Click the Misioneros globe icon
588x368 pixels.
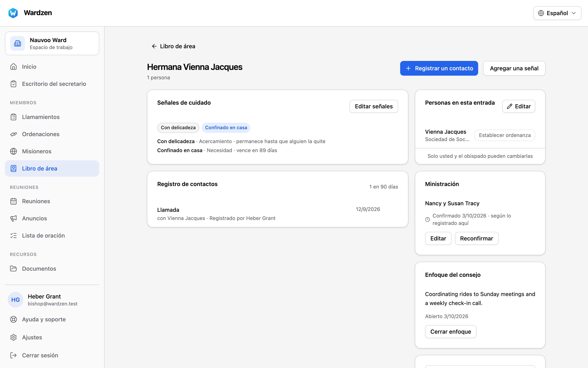(x=14, y=151)
